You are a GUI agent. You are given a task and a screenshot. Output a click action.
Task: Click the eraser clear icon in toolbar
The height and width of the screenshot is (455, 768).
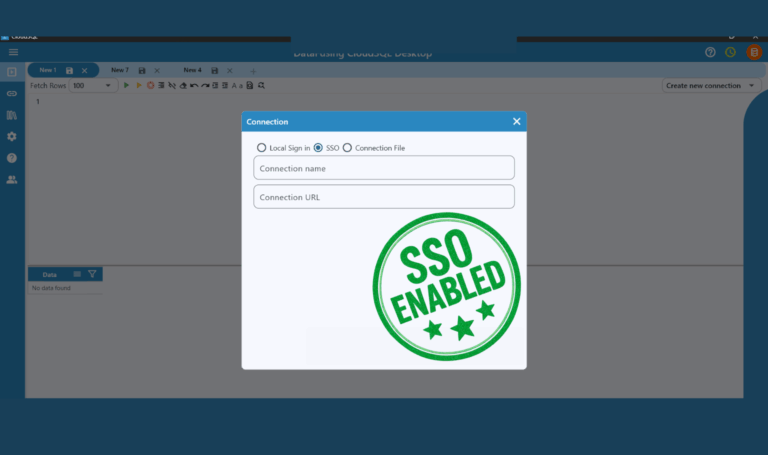pyautogui.click(x=183, y=85)
